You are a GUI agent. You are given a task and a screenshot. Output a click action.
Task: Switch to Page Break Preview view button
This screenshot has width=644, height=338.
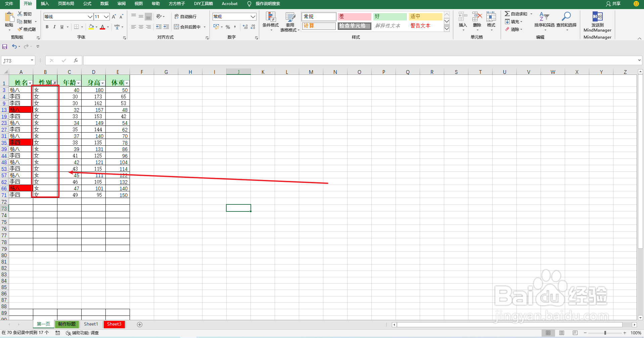coord(575,333)
